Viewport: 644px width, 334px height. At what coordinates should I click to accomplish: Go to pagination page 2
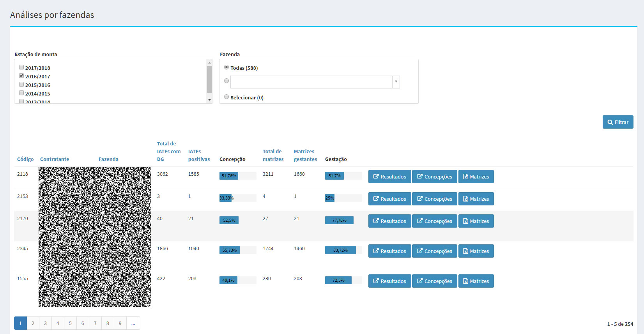tap(33, 323)
